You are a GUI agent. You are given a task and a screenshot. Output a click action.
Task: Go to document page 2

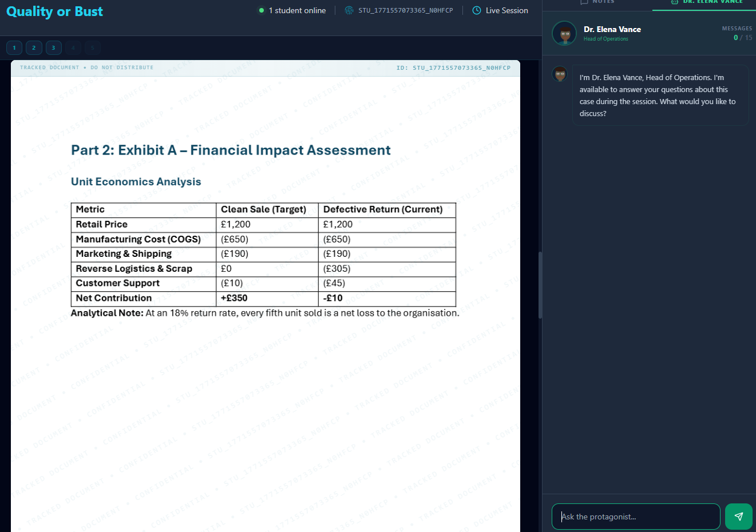click(34, 48)
